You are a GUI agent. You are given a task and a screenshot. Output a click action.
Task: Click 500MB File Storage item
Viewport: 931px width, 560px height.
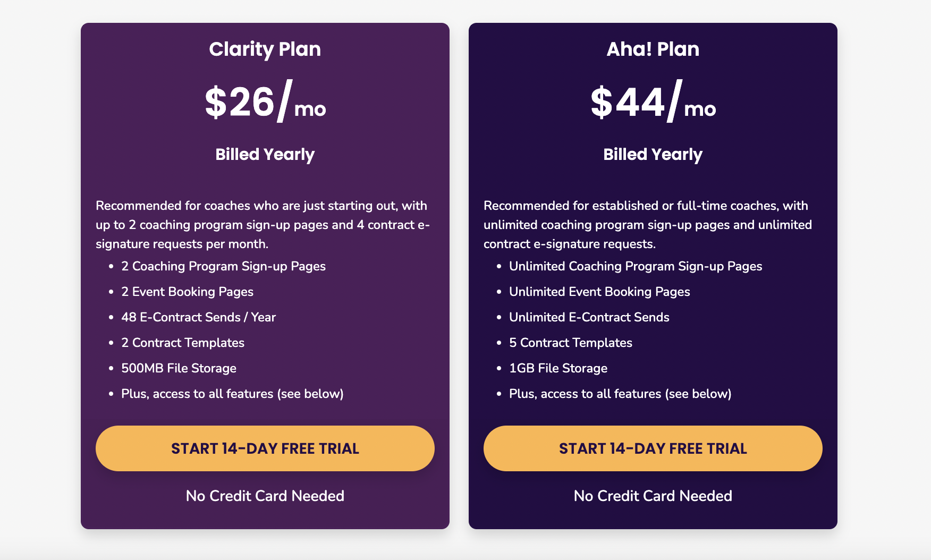(x=179, y=368)
